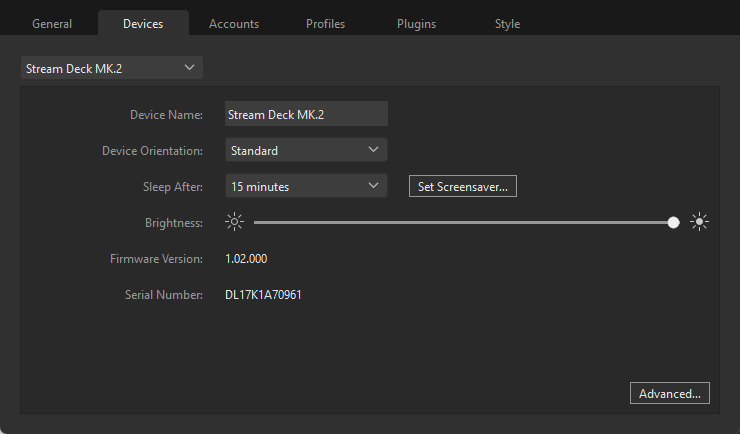Open the Stream Deck MK.2 device selector dropdown
The height and width of the screenshot is (434, 740).
112,68
